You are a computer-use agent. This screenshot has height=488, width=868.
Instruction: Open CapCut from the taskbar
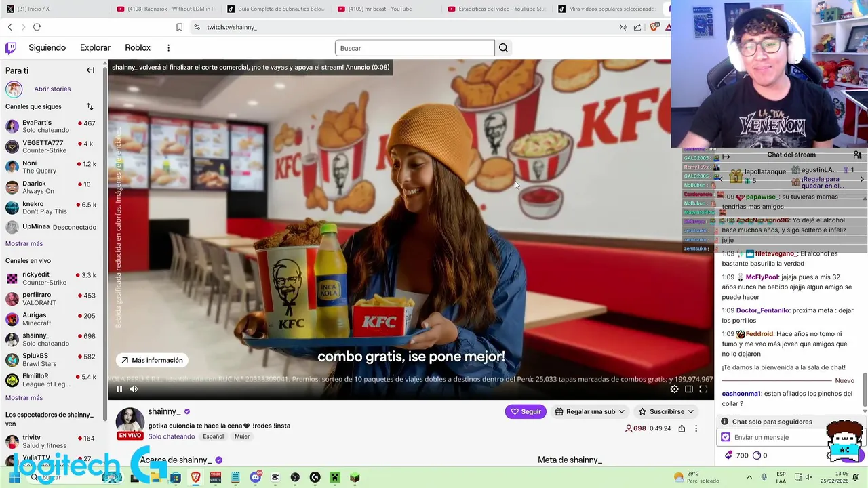click(275, 477)
